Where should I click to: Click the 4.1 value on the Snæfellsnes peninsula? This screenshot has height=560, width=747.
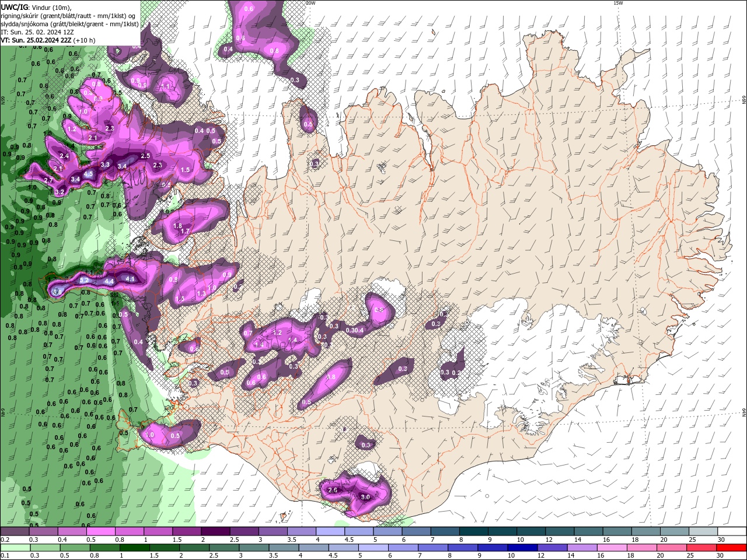pyautogui.click(x=130, y=279)
